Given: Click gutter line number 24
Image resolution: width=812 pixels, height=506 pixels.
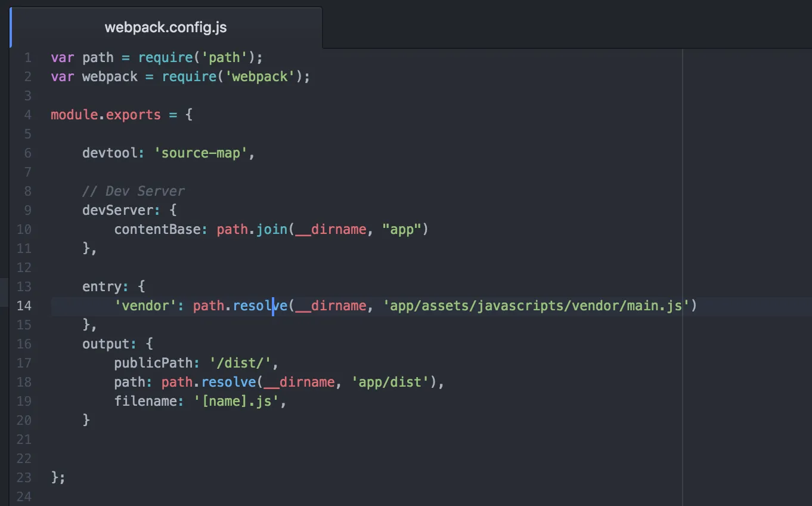Looking at the screenshot, I should [24, 496].
